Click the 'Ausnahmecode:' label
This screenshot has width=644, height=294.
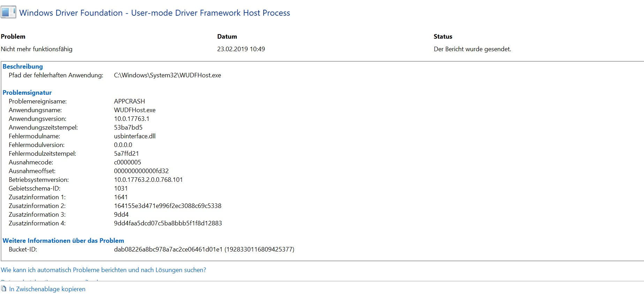click(x=31, y=162)
